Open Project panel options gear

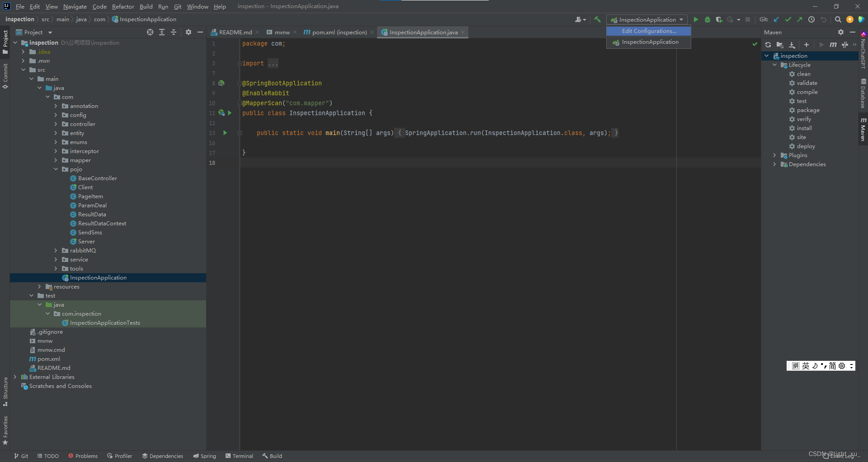(189, 32)
